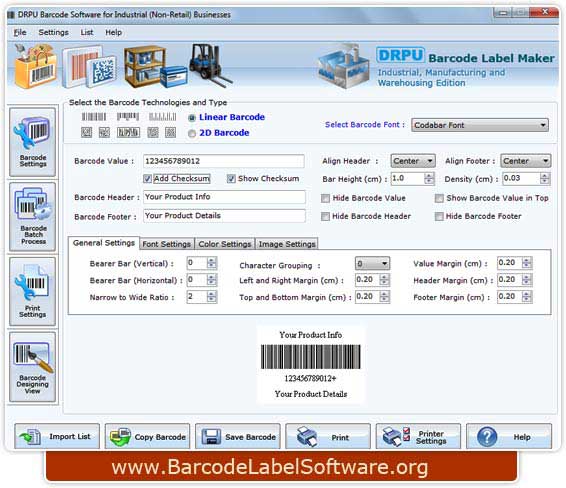The height and width of the screenshot is (488, 566).
Task: Adjust Top and Bottom Margin stepper
Action: [x=385, y=297]
